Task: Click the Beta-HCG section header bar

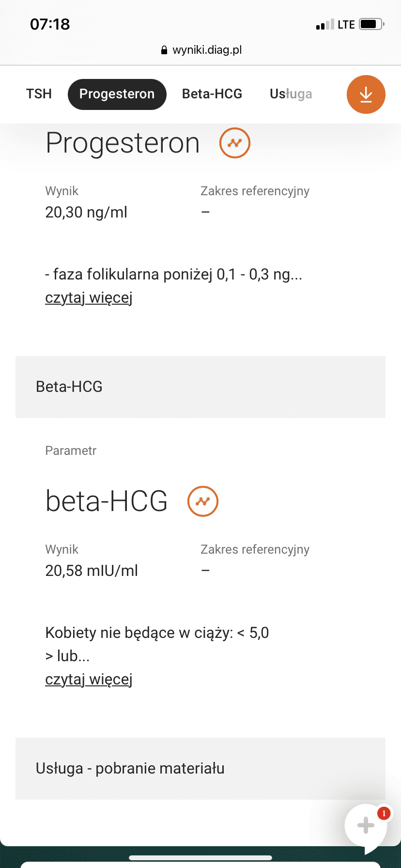Action: tap(200, 387)
